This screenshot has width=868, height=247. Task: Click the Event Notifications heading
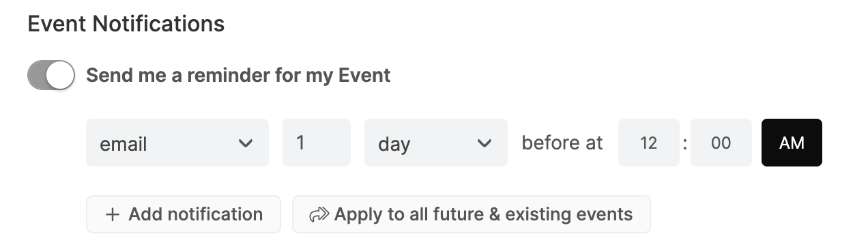[x=126, y=24]
